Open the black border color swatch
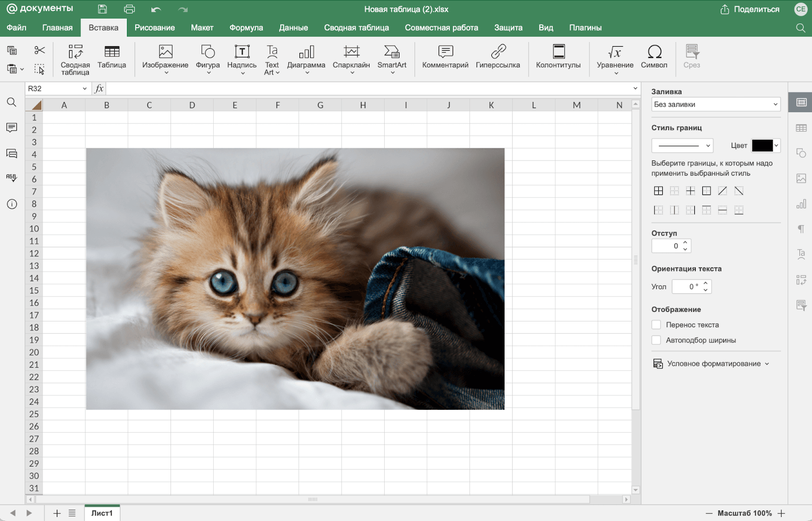 click(762, 146)
